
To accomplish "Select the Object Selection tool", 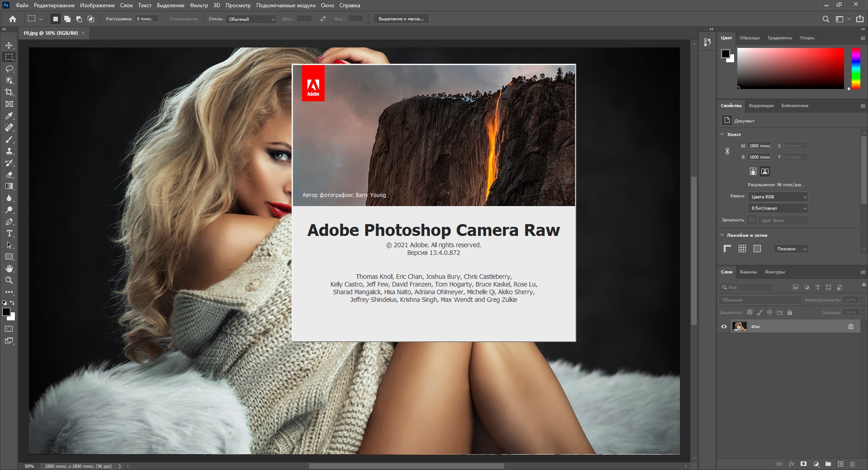I will point(9,80).
